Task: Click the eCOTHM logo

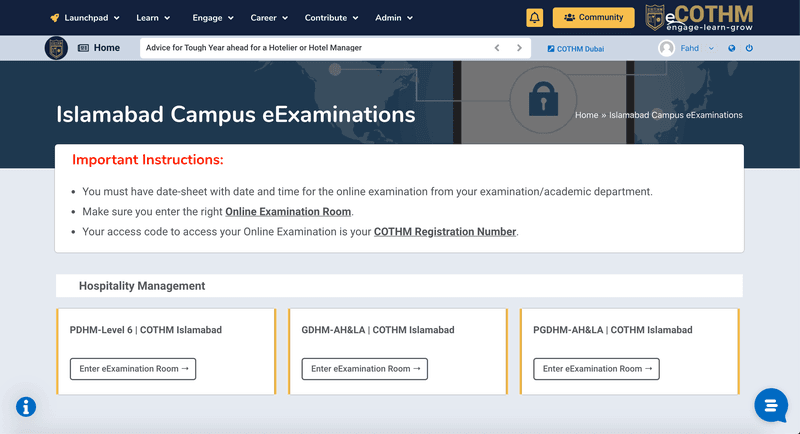Action: [699, 18]
